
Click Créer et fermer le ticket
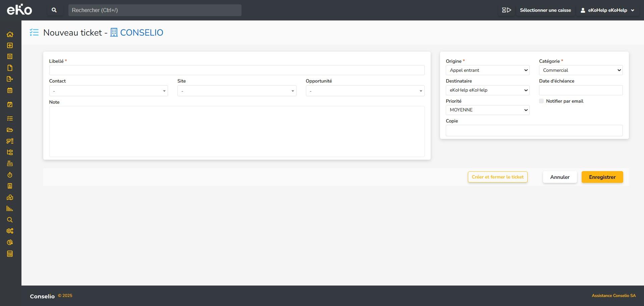click(497, 177)
